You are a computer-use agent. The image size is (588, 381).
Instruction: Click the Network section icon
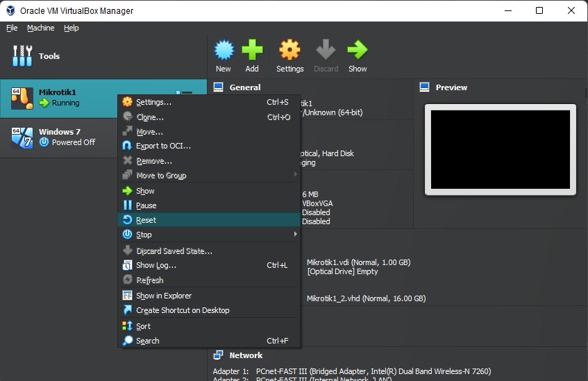[x=219, y=355]
